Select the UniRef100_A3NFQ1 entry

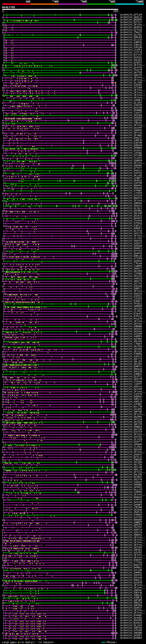click(131, 42)
